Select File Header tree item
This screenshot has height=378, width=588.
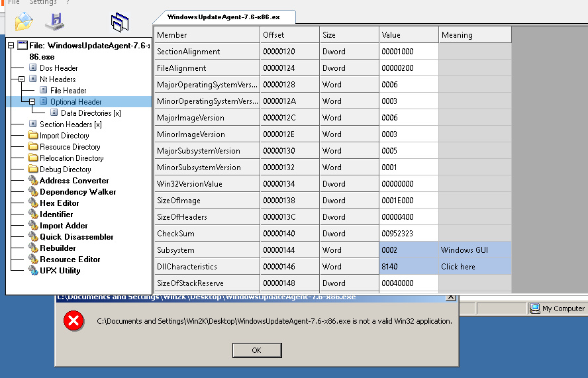pyautogui.click(x=68, y=91)
